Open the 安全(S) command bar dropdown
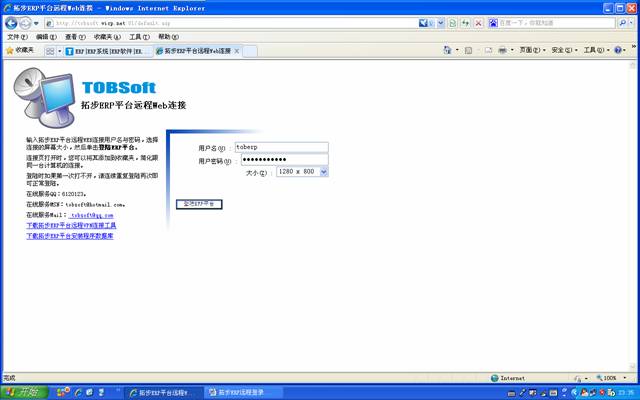 point(564,50)
